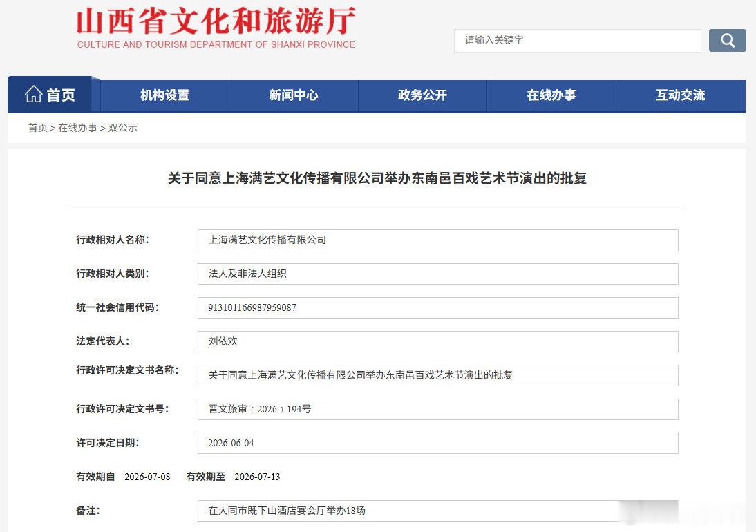Click decision date 2026-06-04 field
Viewport: 756px width, 532px height.
point(438,443)
